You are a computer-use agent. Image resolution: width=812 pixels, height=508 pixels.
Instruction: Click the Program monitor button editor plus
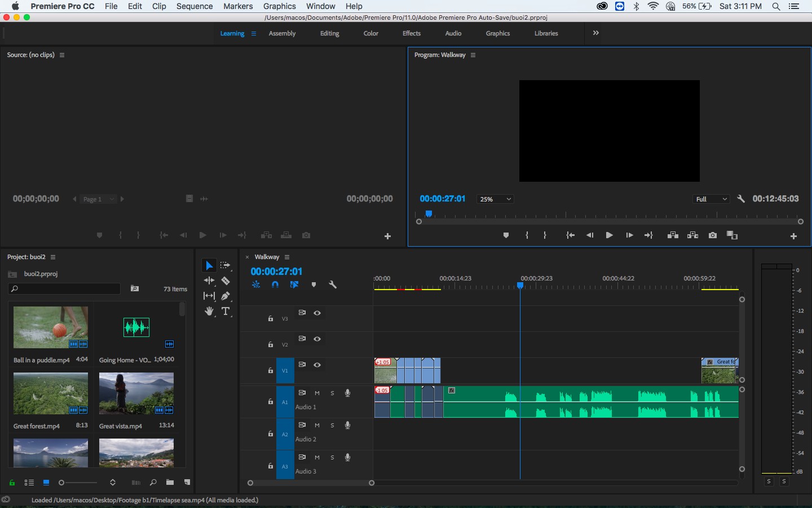793,236
